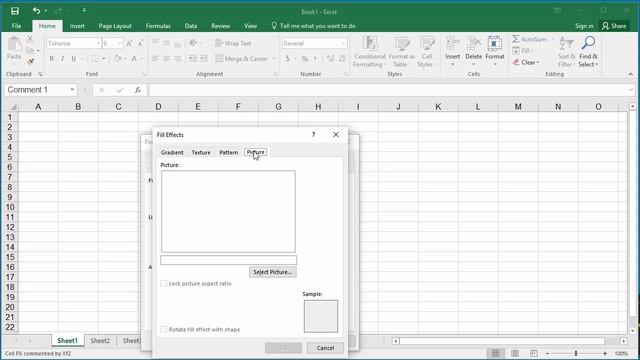Image resolution: width=640 pixels, height=360 pixels.
Task: Switch to Sheet2 worksheet tab
Action: pyautogui.click(x=100, y=340)
